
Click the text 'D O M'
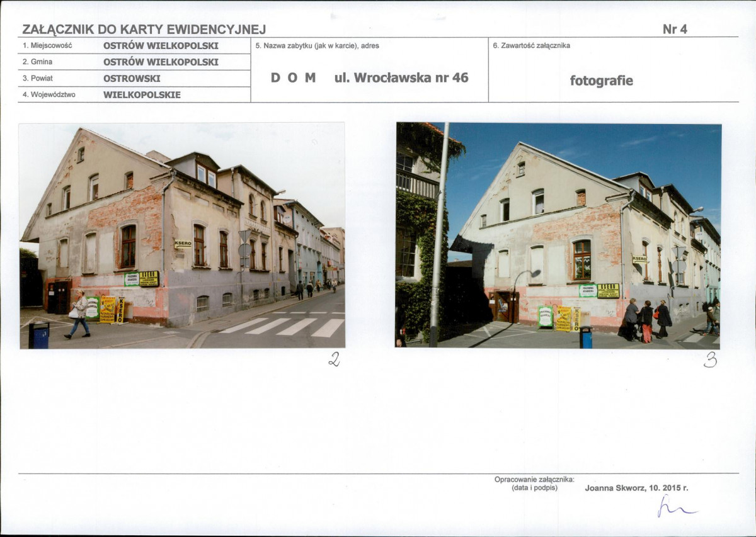(293, 78)
